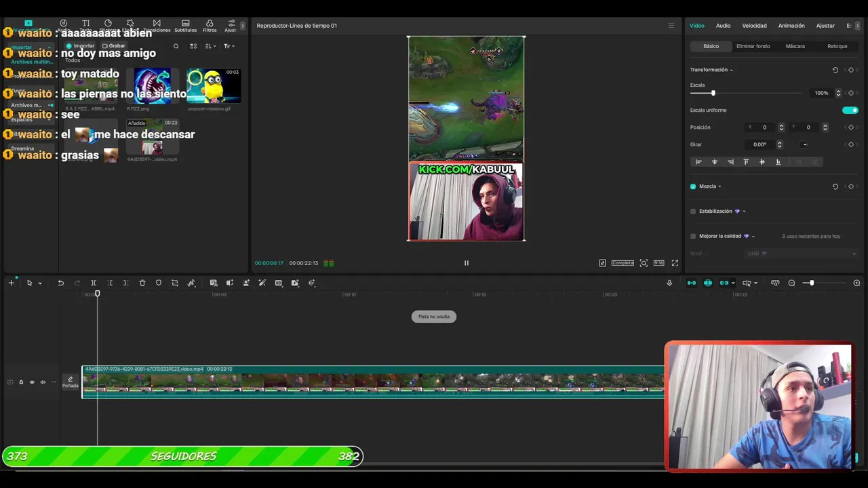Mute the video track audio

43,382
